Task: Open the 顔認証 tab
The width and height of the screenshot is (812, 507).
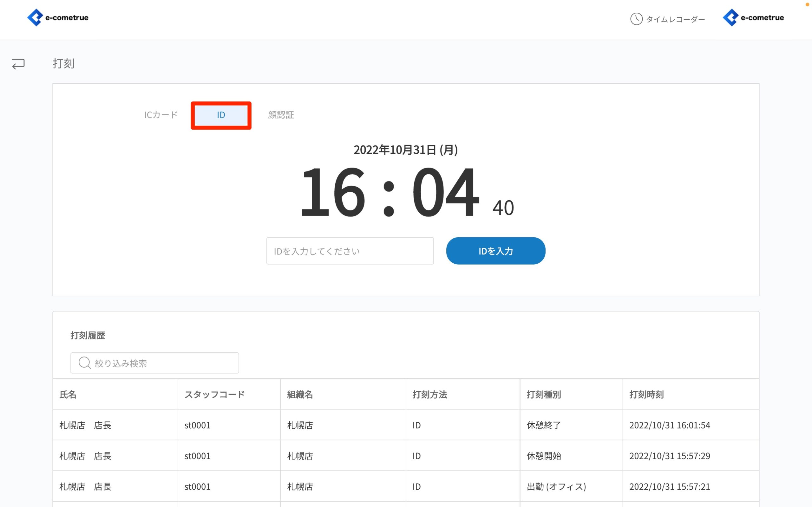Action: point(281,115)
